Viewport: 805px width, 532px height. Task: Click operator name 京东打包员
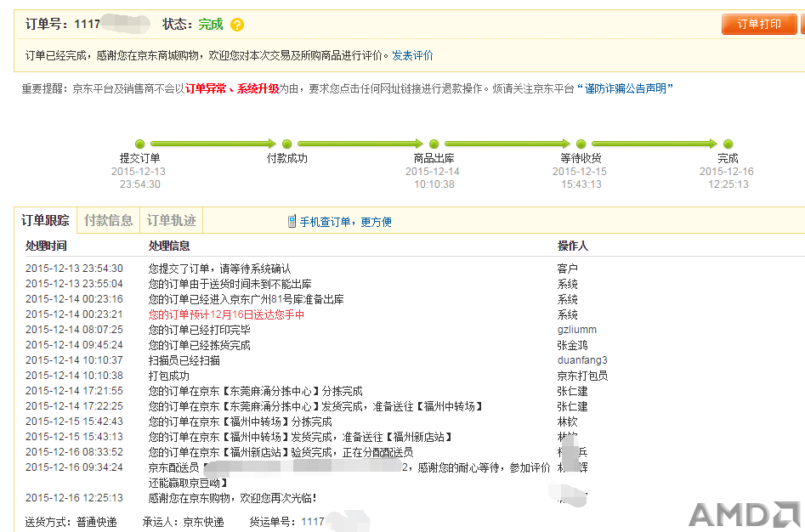[582, 376]
